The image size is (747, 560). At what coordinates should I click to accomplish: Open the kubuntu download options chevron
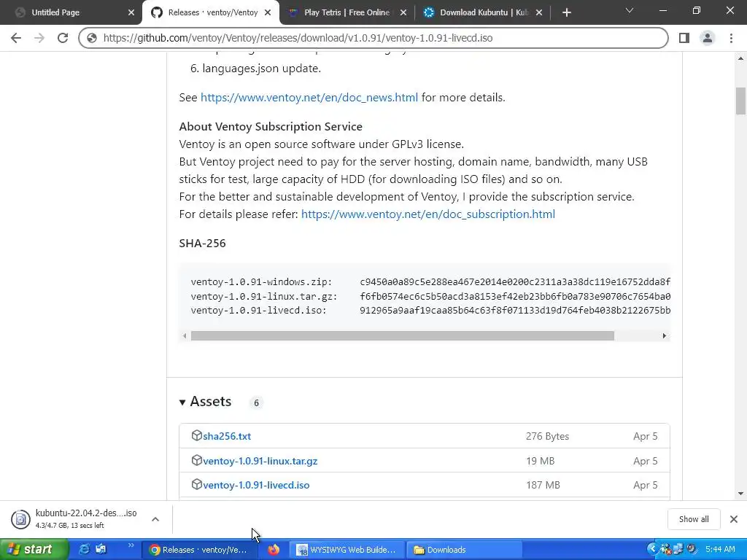coord(155,519)
